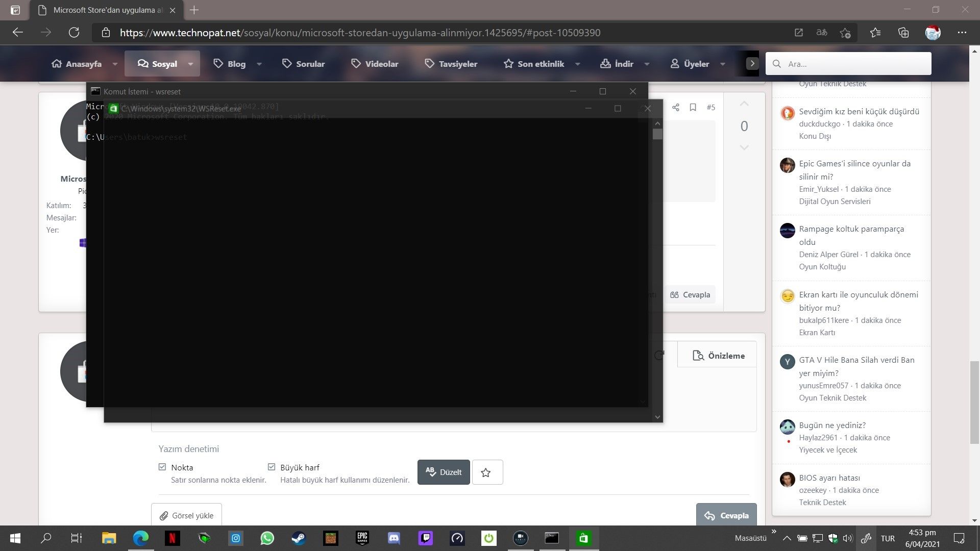Toggle the Nokta checkbox

tap(162, 467)
